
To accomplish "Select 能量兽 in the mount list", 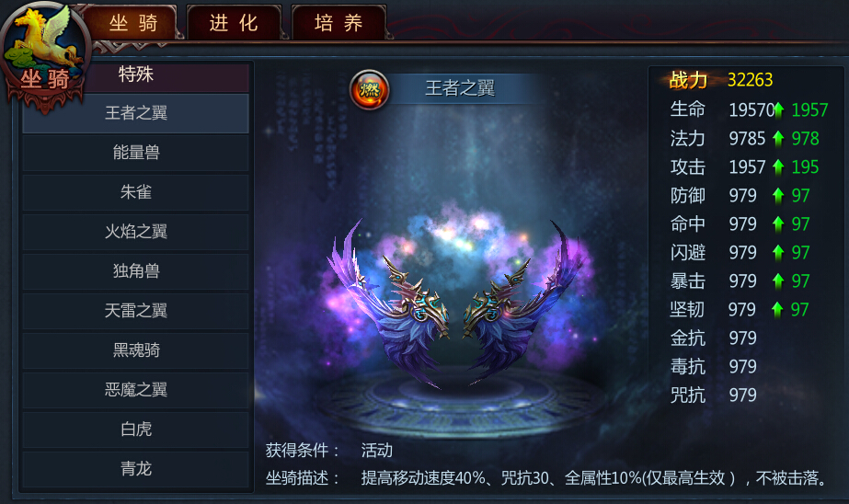I will (136, 153).
